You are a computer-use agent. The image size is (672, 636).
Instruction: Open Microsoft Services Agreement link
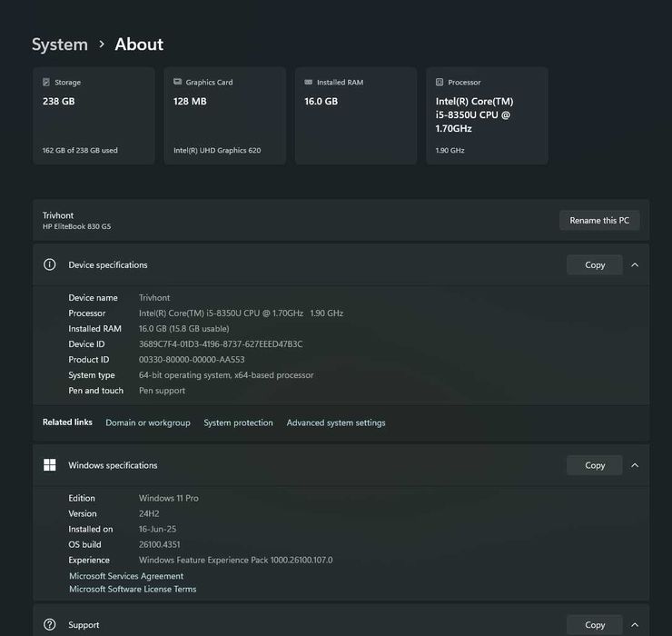point(126,576)
